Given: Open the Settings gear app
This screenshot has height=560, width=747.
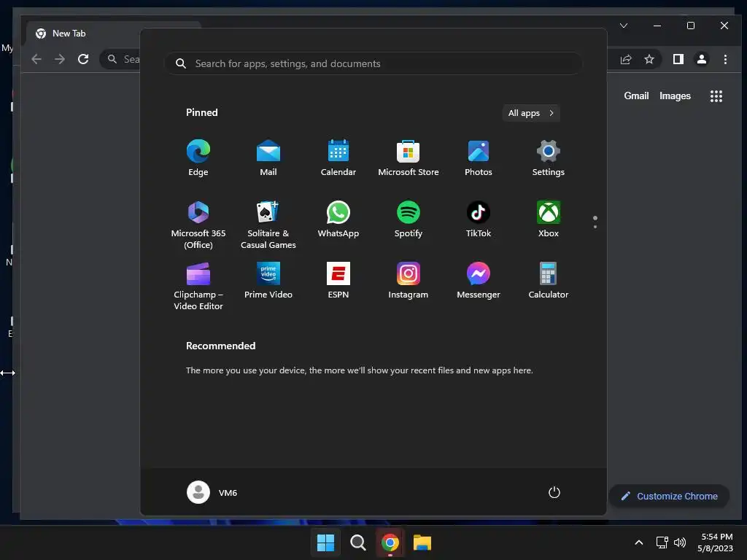Looking at the screenshot, I should (549, 158).
